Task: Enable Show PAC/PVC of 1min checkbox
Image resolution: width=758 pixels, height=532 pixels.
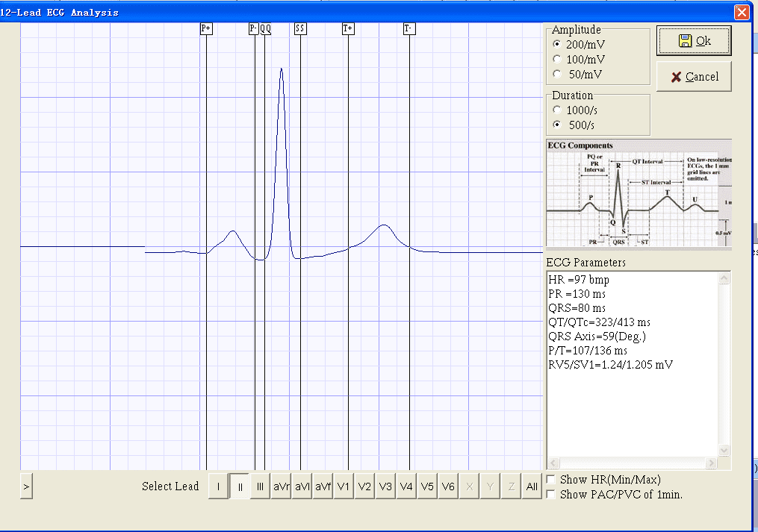Action: coord(550,494)
